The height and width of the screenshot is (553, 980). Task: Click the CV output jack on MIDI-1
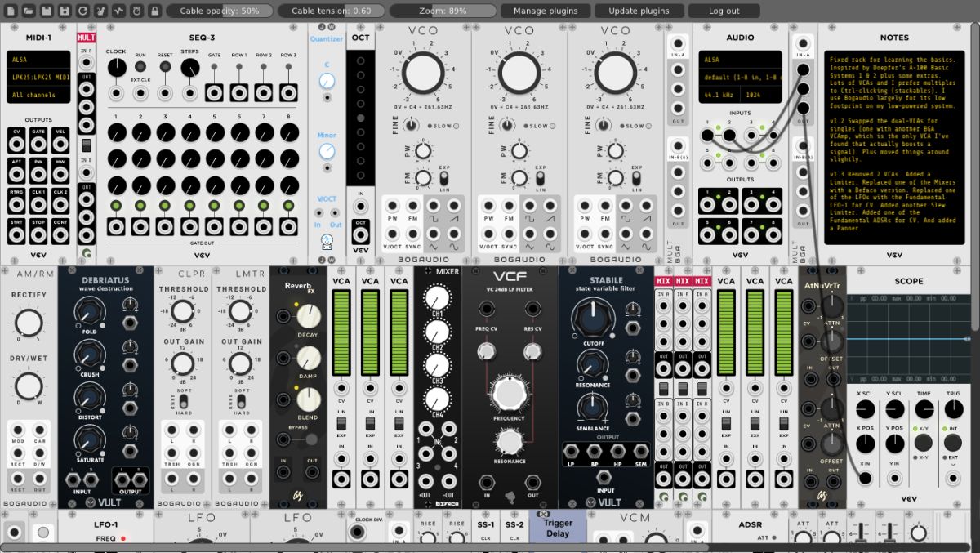tap(16, 144)
